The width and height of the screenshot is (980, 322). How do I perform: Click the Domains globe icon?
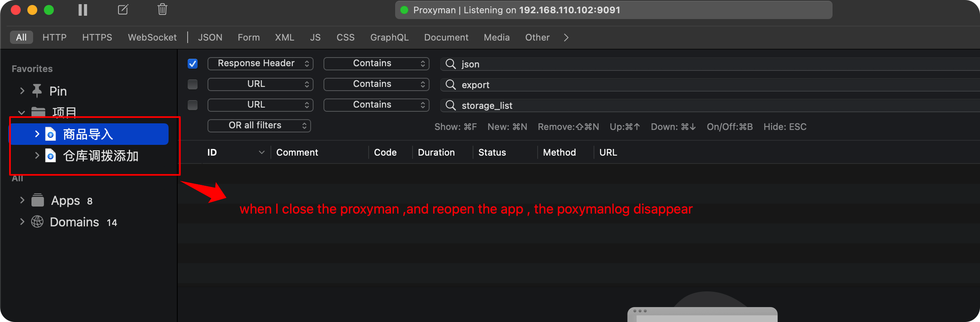[x=37, y=222]
